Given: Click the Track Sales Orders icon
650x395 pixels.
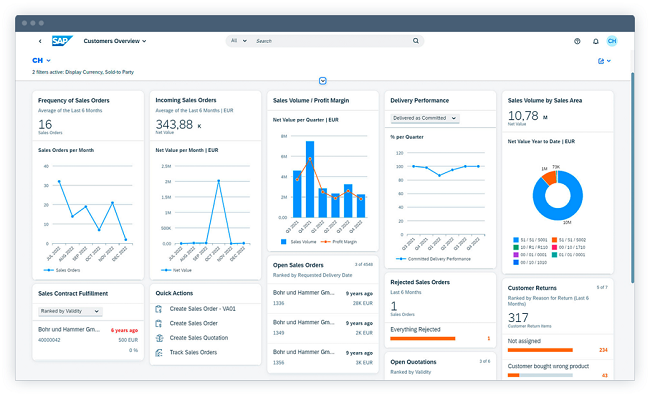Looking at the screenshot, I should pos(159,353).
